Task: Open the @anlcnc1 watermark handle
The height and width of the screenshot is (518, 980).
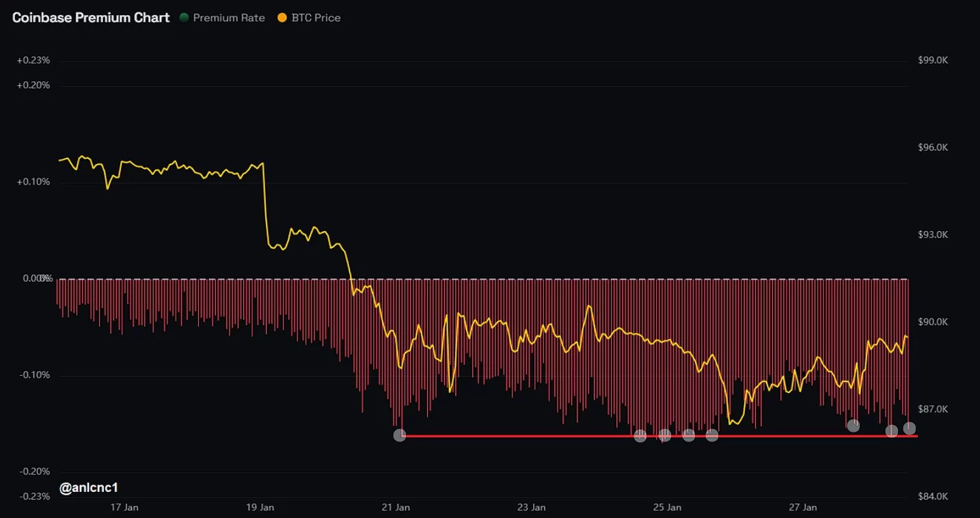Action: tap(89, 488)
